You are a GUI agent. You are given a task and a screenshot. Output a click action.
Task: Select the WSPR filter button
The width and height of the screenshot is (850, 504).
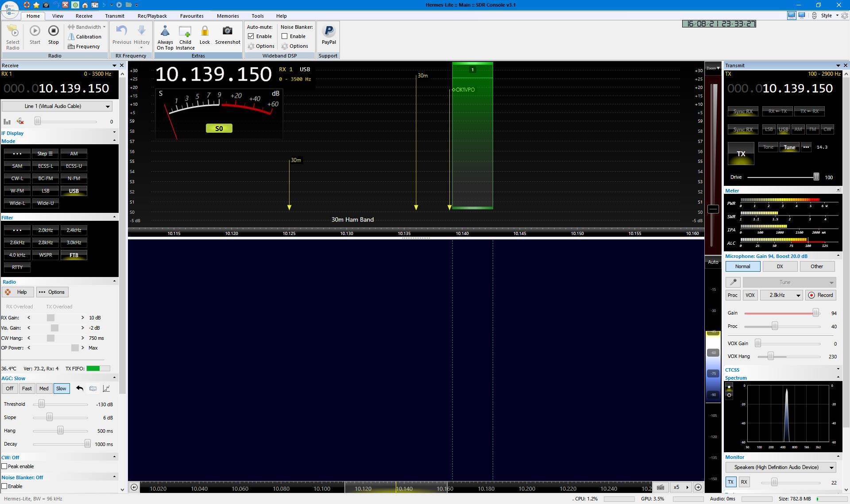(46, 255)
